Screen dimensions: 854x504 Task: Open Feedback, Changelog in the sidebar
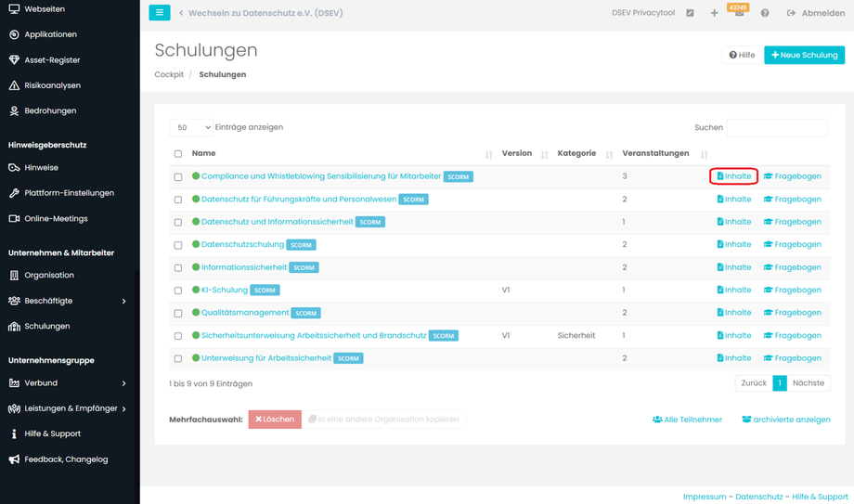66,459
